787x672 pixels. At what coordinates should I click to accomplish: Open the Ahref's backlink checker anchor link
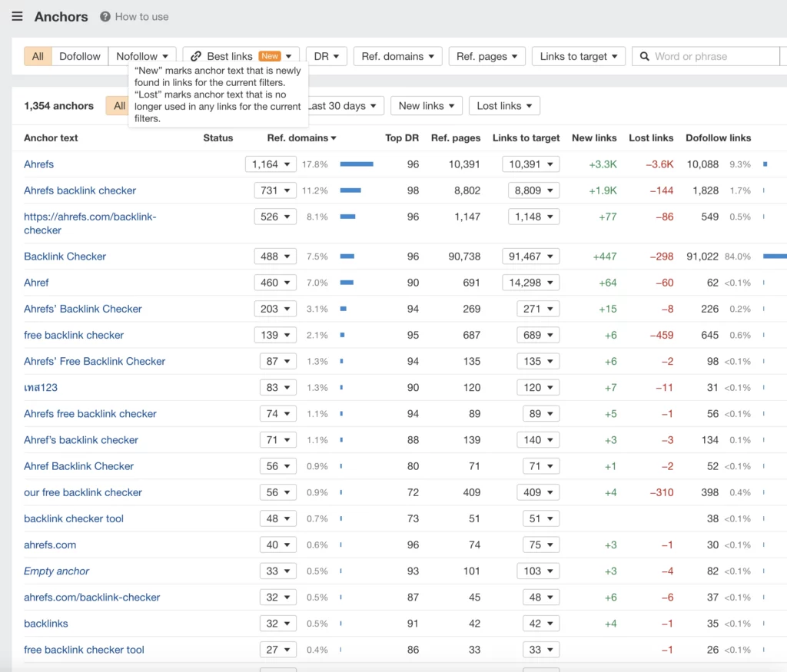(x=81, y=440)
